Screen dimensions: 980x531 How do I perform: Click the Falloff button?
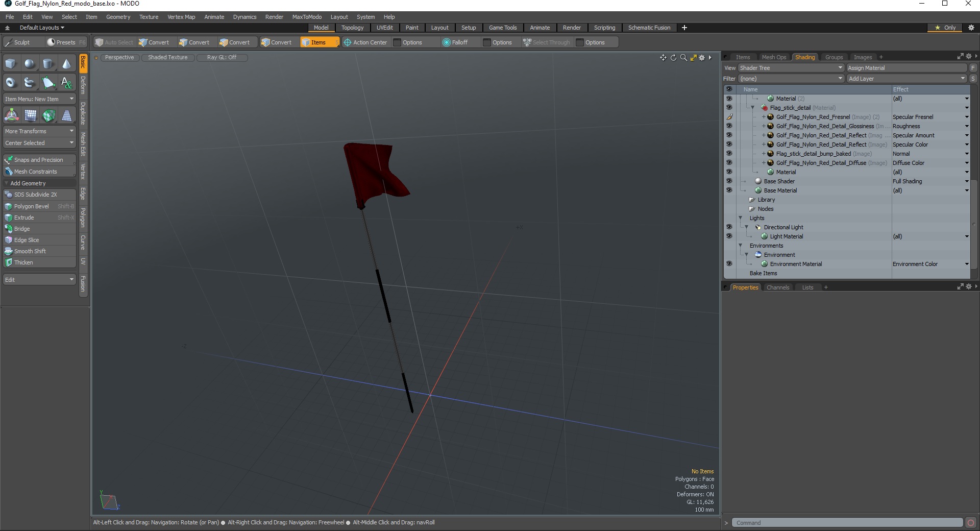coord(455,42)
